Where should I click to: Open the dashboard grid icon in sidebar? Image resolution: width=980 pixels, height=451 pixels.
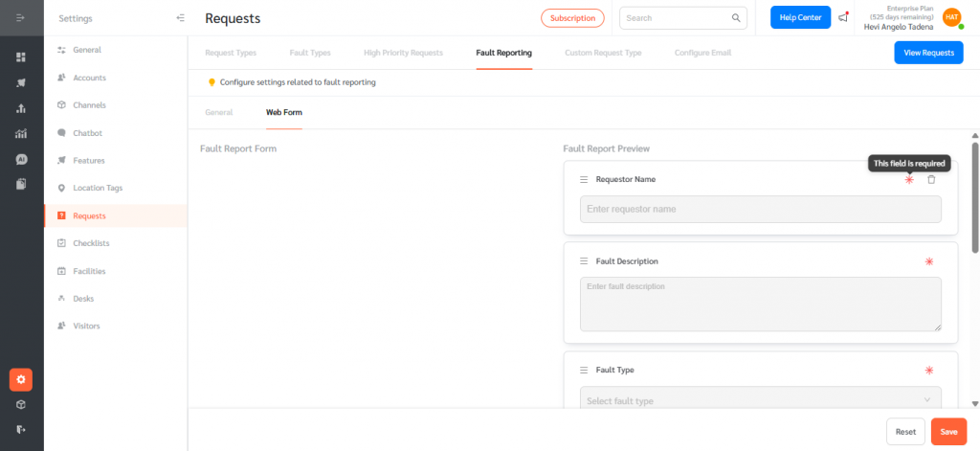tap(21, 57)
